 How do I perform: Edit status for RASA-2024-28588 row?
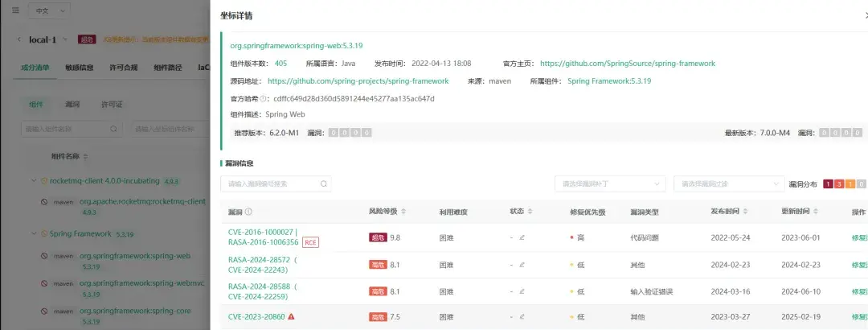[x=522, y=291]
